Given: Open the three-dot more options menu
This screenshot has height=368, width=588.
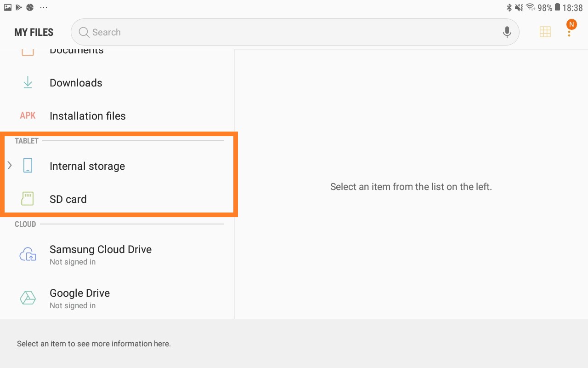Looking at the screenshot, I should coord(569,33).
